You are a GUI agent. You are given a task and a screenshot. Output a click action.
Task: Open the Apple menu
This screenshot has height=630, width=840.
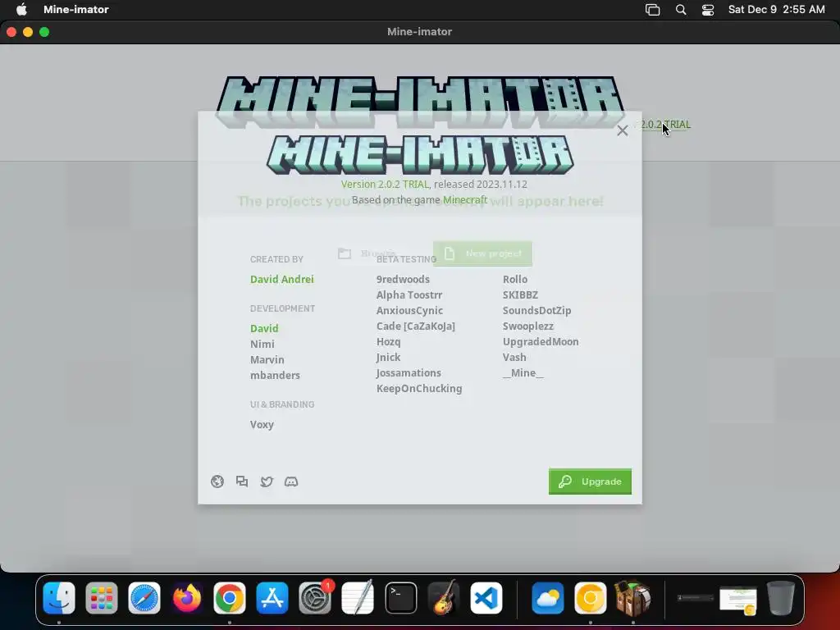[x=21, y=9]
